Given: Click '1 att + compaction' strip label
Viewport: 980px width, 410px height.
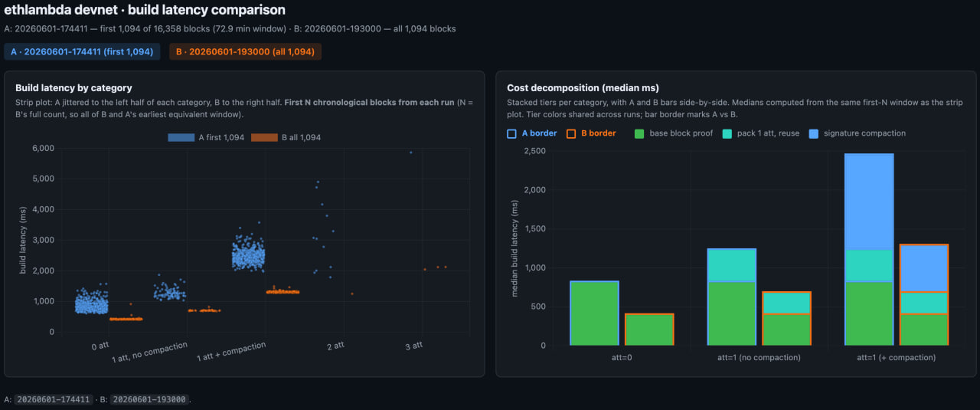Looking at the screenshot, I should click(231, 352).
